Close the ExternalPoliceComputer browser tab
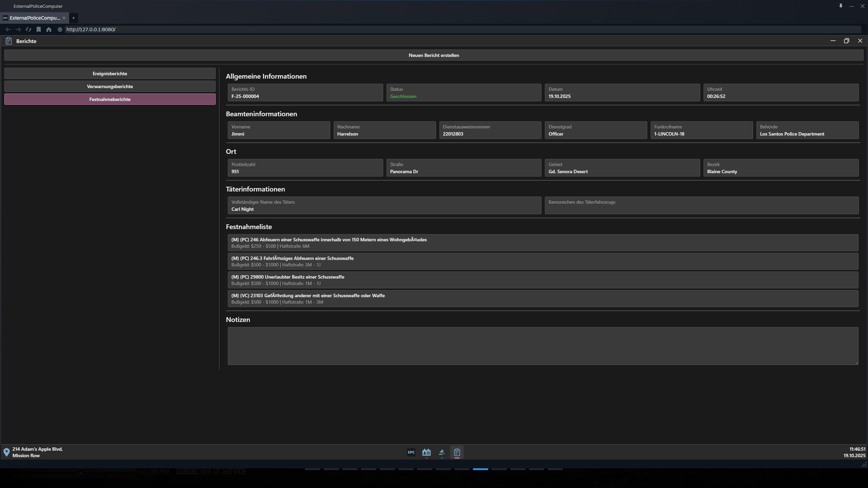Viewport: 868px width, 488px height. tap(64, 18)
